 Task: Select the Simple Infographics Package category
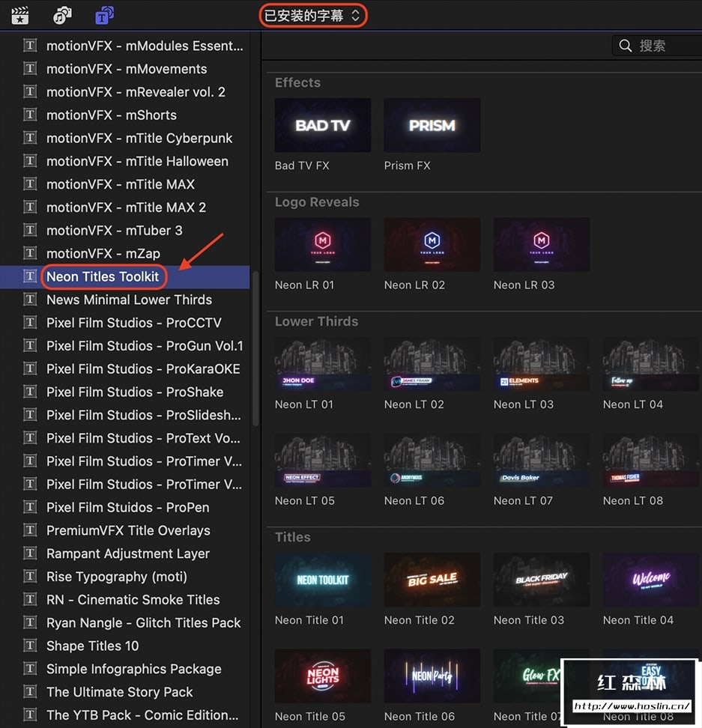tap(125, 669)
